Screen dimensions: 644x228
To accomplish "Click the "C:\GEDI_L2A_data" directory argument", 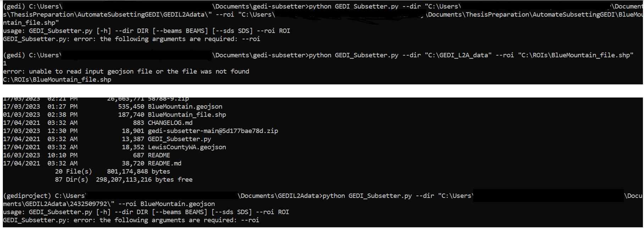I will coord(458,55).
